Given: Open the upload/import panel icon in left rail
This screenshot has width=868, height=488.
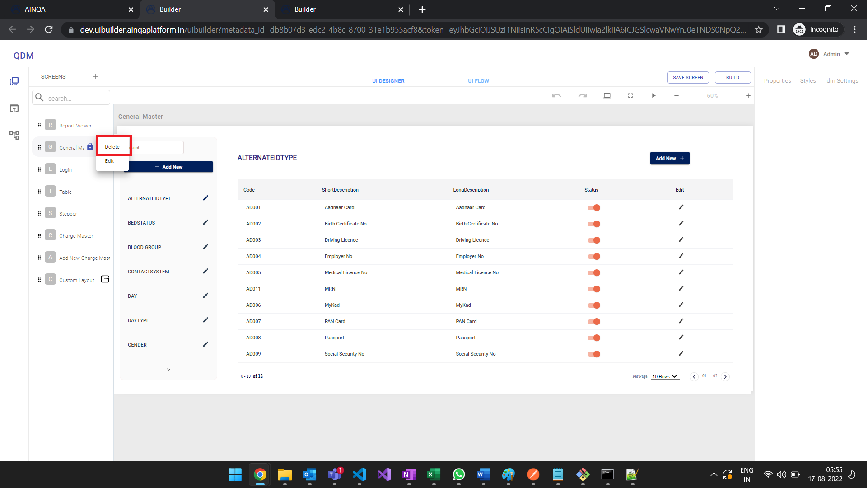Looking at the screenshot, I should [14, 108].
